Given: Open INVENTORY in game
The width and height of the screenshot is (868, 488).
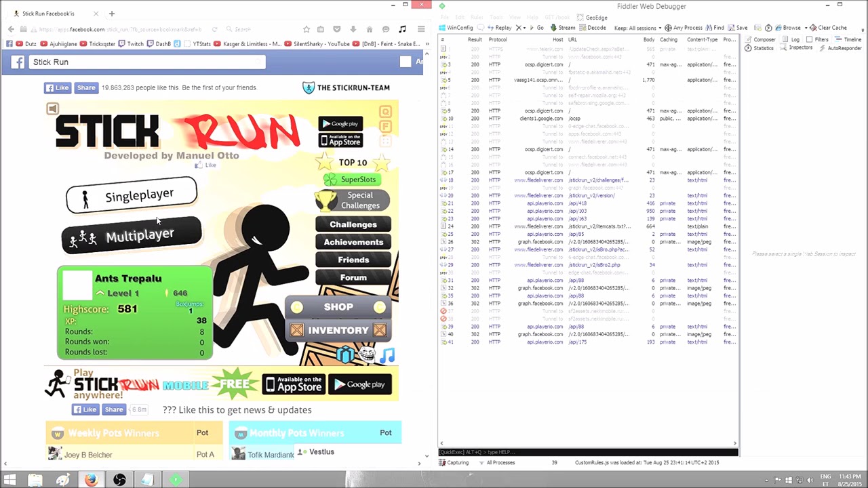Looking at the screenshot, I should coord(338,330).
